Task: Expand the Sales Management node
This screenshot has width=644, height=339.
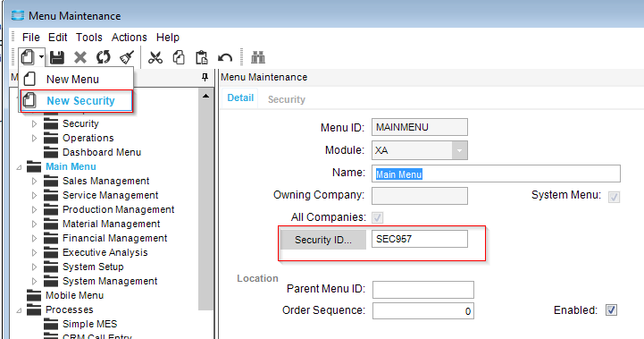Action: [35, 181]
